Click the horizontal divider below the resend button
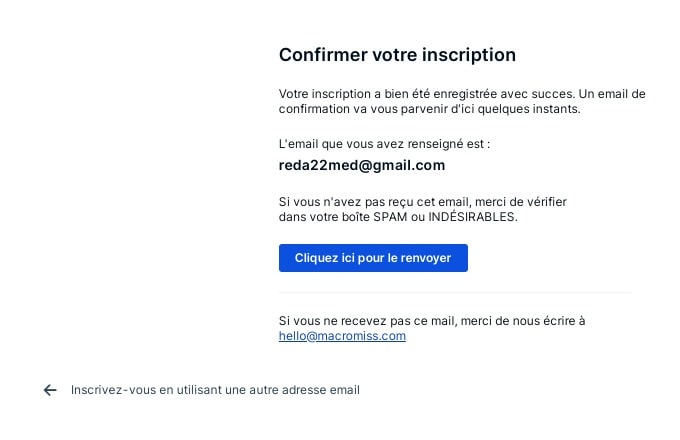Screen dimensions: 680x440 455,293
